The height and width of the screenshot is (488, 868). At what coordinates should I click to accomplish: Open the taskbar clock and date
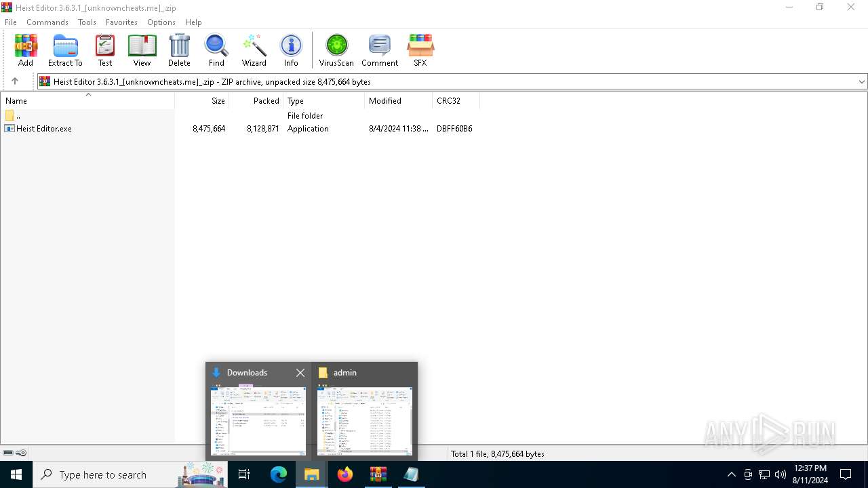point(810,474)
